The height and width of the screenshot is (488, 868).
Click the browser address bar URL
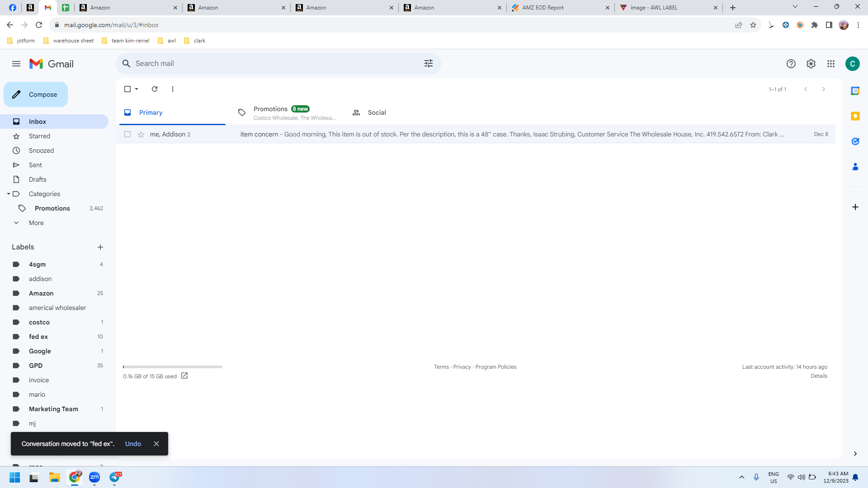tap(111, 25)
